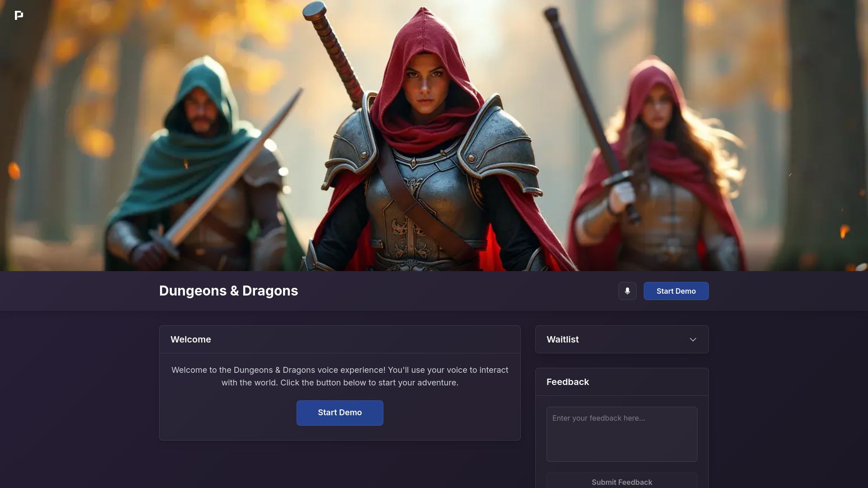
Task: Click the P logo icon in the top corner
Action: pyautogui.click(x=19, y=15)
